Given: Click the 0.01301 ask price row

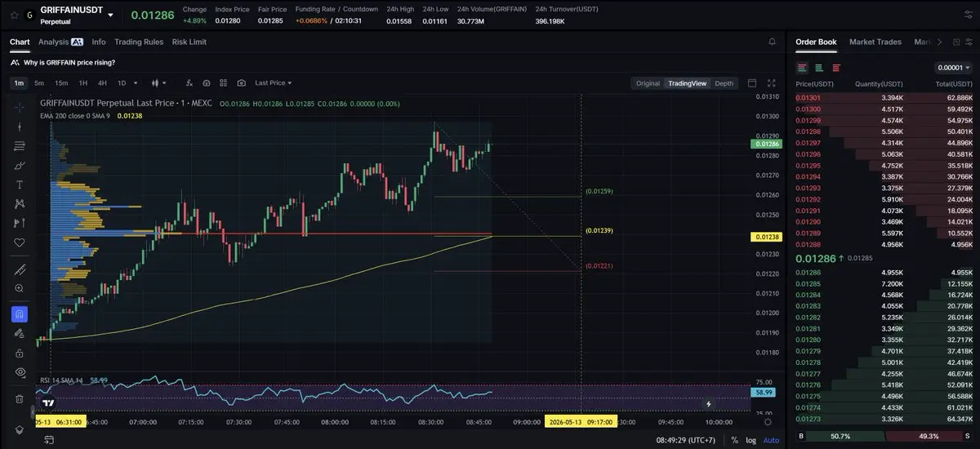Looking at the screenshot, I should tap(884, 98).
